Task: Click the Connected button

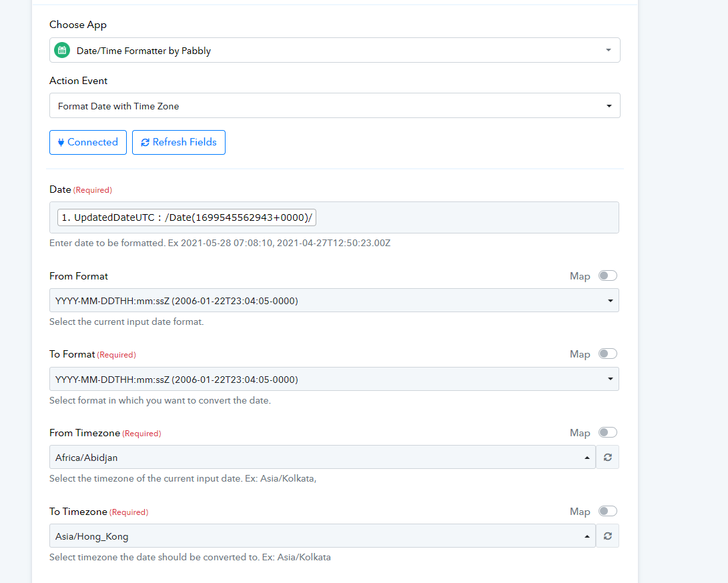Action: click(88, 143)
